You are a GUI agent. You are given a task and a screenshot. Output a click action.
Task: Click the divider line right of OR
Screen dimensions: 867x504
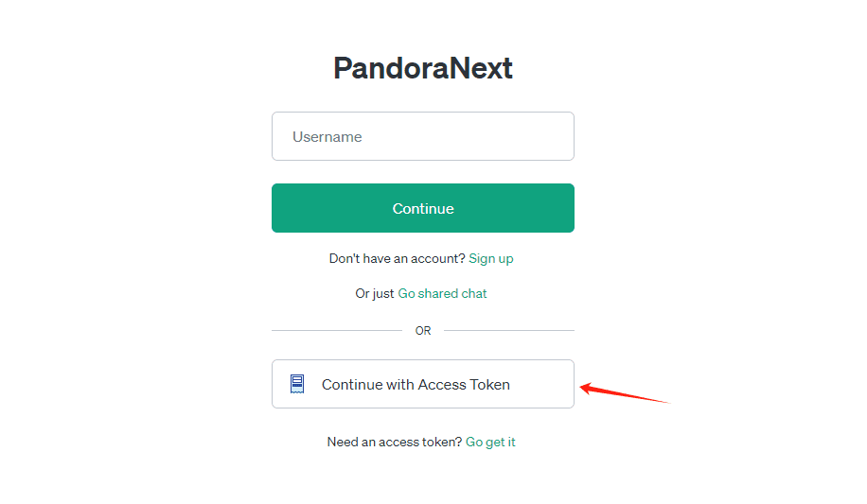tap(509, 330)
